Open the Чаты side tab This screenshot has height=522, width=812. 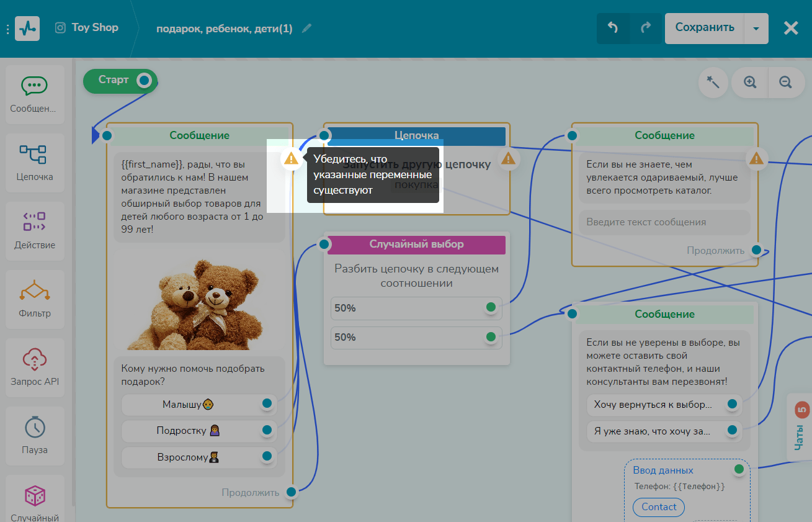point(800,428)
